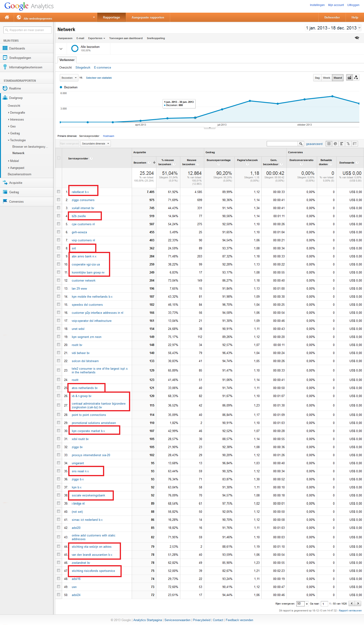Click the help question mark beside Serviceprovider header

[91, 158]
